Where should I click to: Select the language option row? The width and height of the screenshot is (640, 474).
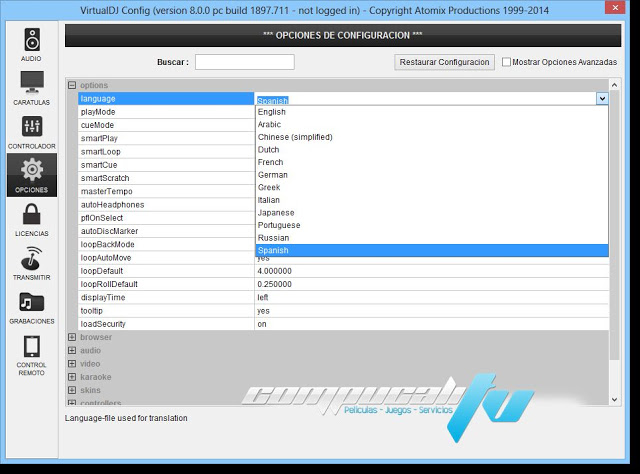[166, 98]
